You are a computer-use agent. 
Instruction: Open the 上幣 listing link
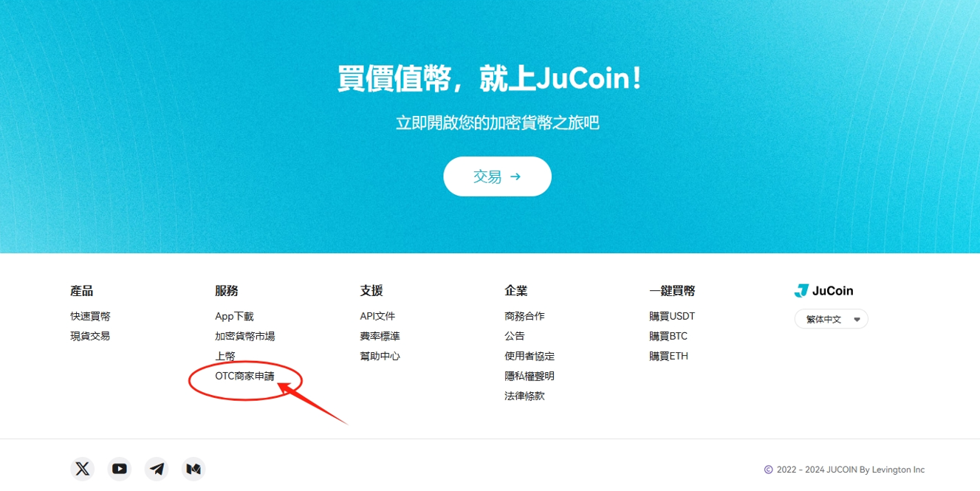click(x=225, y=356)
